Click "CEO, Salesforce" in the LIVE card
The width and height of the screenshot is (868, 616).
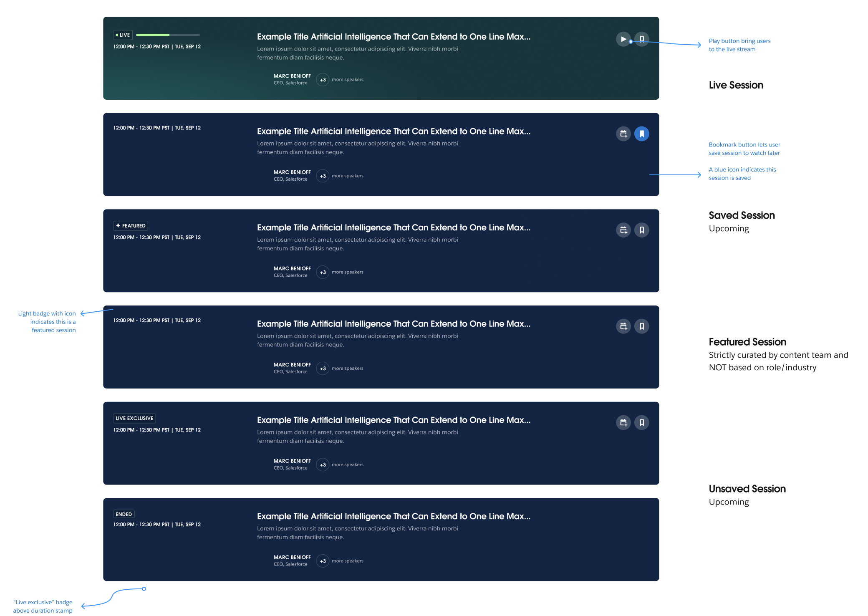[290, 83]
